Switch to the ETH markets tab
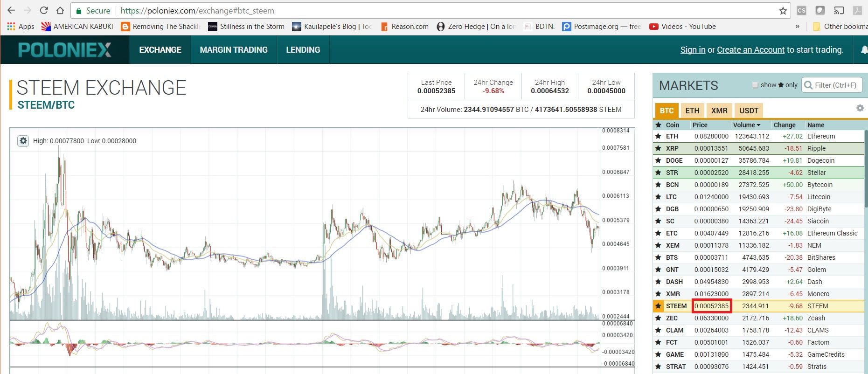Image resolution: width=868 pixels, height=374 pixels. point(692,111)
